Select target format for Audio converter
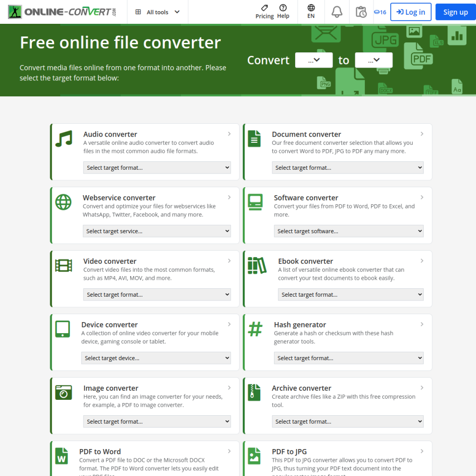This screenshot has height=476, width=476. tap(157, 168)
